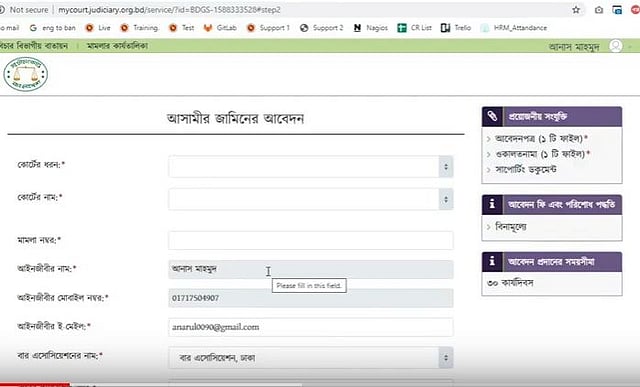Open the 'eng to ban' Google bookmark
The height and width of the screenshot is (387, 640).
coord(53,28)
